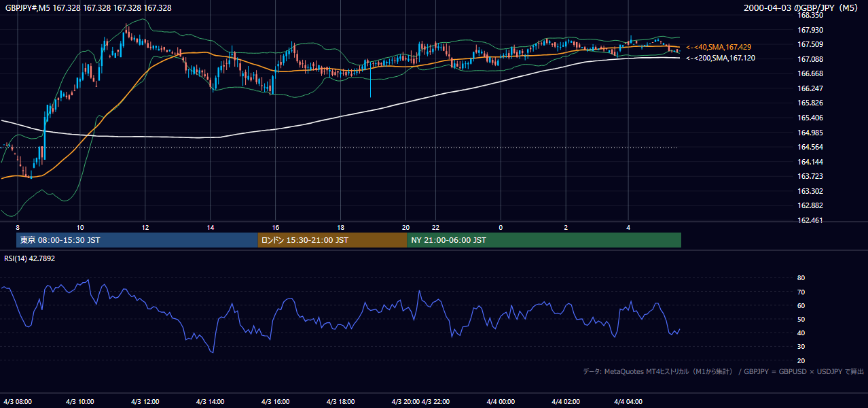Click RSI scale value 80

click(801, 278)
